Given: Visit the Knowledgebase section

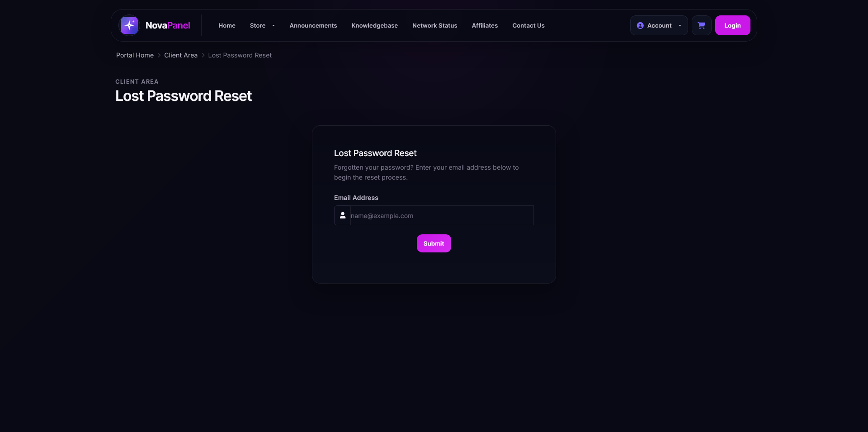Looking at the screenshot, I should coord(375,25).
